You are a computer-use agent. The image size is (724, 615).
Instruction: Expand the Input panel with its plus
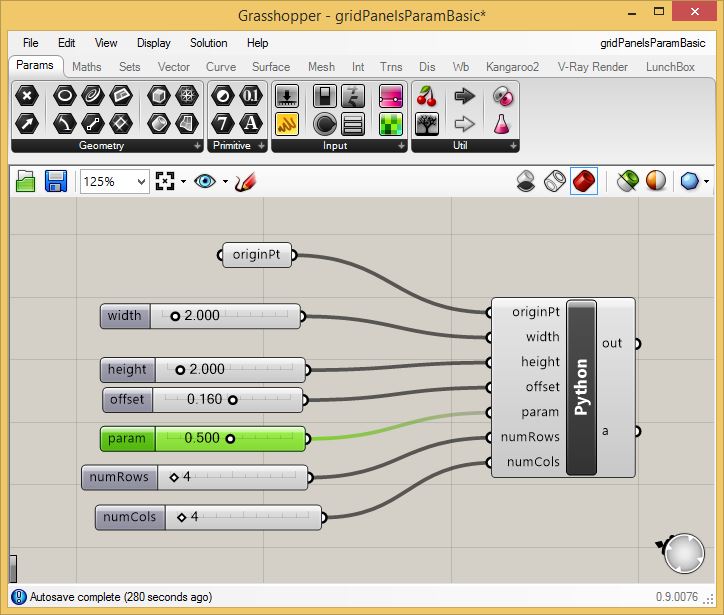(401, 146)
